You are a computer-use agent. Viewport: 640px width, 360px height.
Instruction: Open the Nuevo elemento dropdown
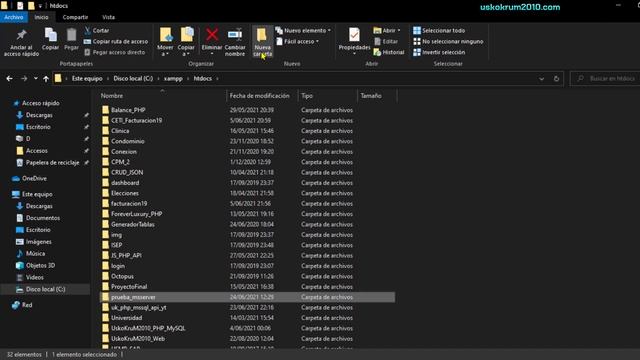(x=303, y=31)
